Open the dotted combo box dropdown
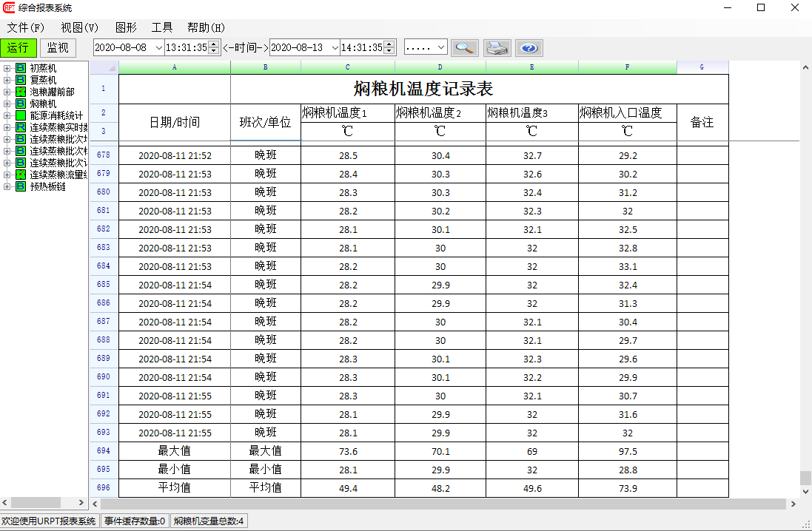812x531 pixels. click(441, 48)
